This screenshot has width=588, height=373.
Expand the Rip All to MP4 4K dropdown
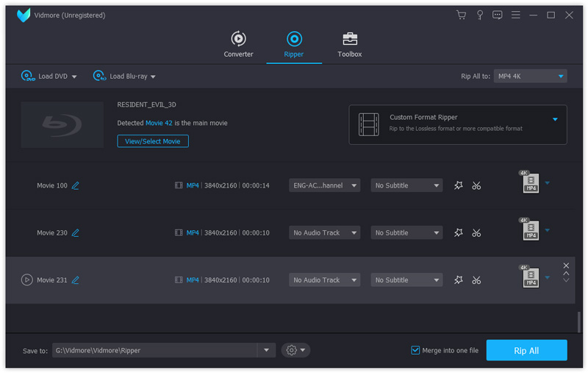pos(530,77)
